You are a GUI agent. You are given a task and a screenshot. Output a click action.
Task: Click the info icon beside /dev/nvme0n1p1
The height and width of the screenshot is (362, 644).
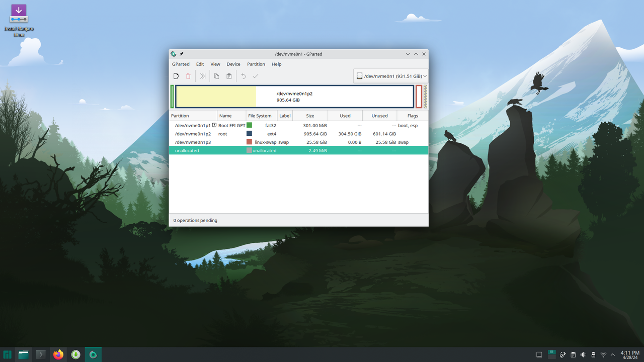214,125
